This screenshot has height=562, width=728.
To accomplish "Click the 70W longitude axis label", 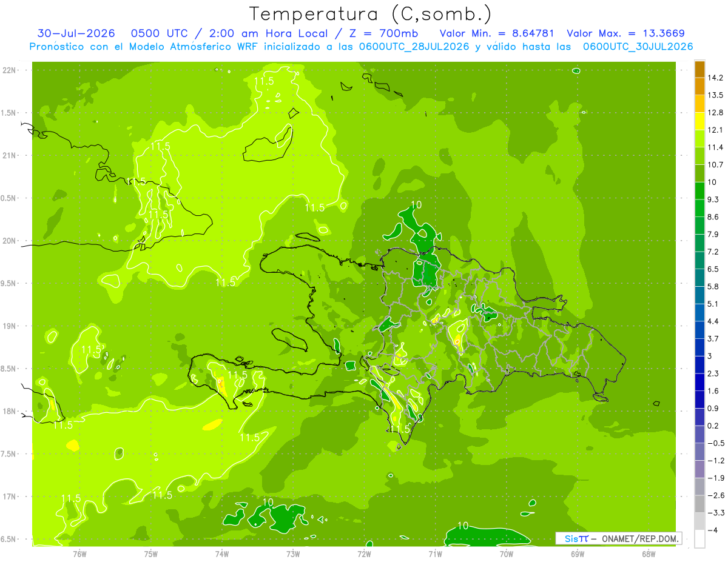I will click(507, 554).
